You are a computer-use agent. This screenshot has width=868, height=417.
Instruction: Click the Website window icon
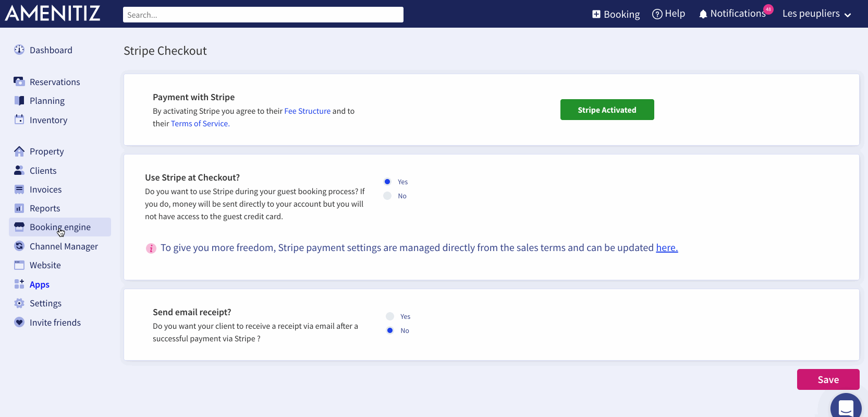coord(19,265)
